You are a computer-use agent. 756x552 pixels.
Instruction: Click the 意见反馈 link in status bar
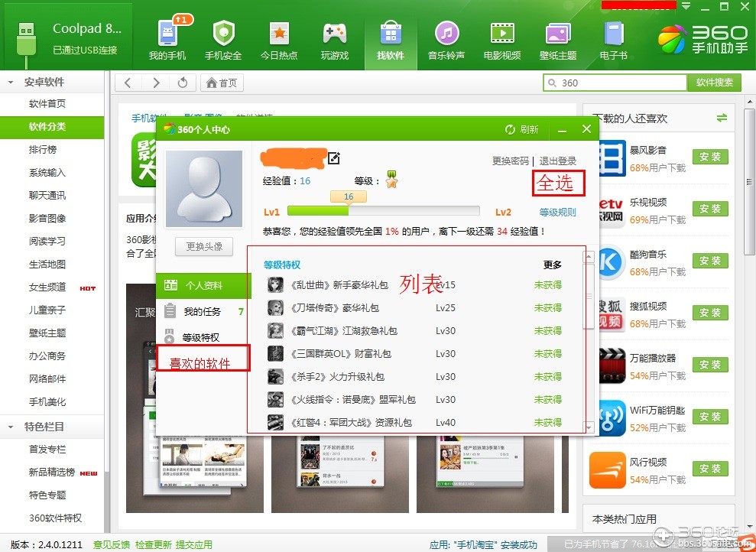tap(112, 545)
